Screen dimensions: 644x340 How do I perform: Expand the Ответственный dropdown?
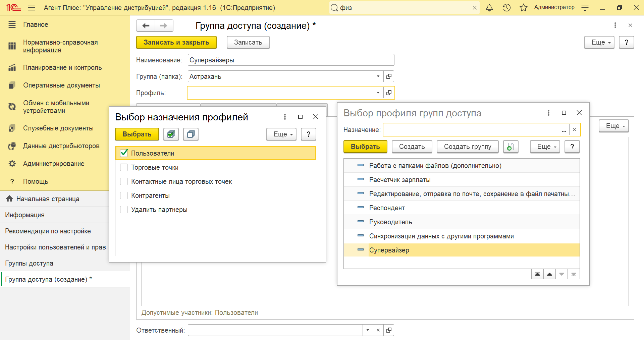click(368, 330)
